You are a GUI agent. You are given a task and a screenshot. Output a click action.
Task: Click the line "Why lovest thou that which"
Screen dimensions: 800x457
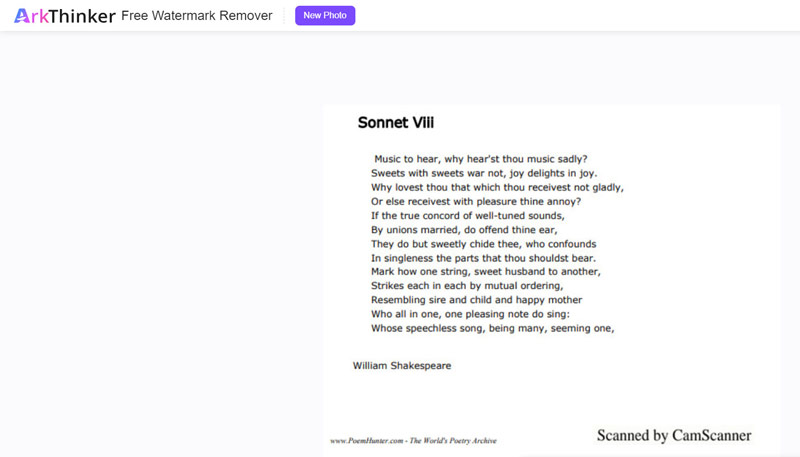(x=497, y=188)
